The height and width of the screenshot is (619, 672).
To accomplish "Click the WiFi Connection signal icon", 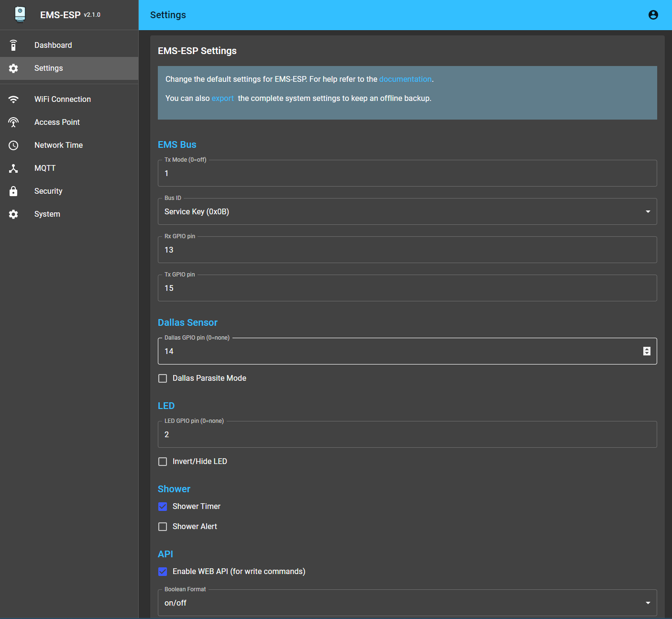I will pos(13,99).
